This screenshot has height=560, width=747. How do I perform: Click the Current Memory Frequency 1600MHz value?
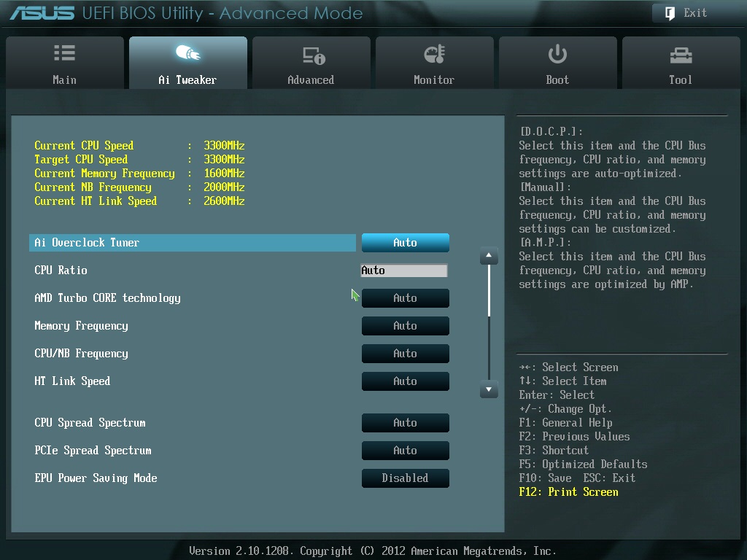click(x=225, y=173)
